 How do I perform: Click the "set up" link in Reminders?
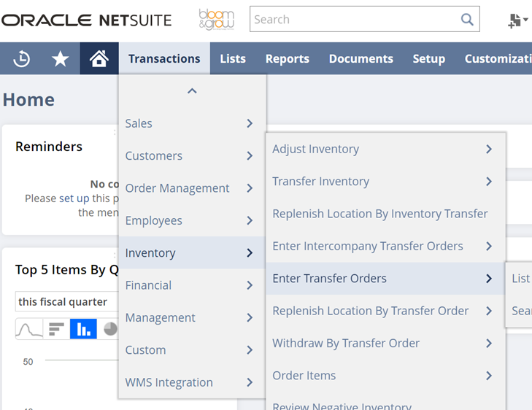74,198
